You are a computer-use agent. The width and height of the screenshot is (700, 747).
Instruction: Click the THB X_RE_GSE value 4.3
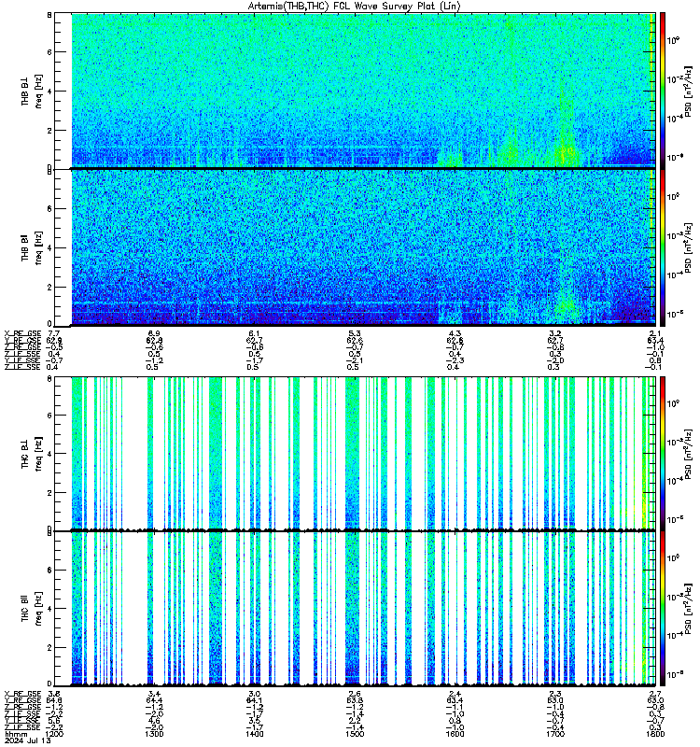point(455,333)
